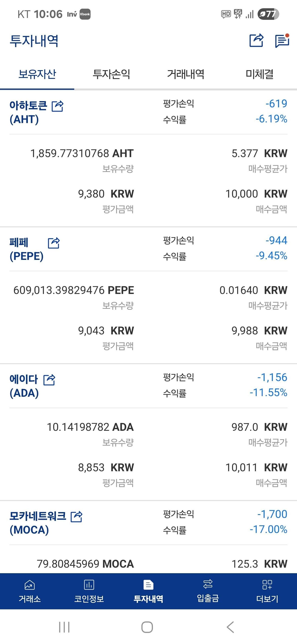
Task: Open the notifications message icon
Action: point(282,40)
